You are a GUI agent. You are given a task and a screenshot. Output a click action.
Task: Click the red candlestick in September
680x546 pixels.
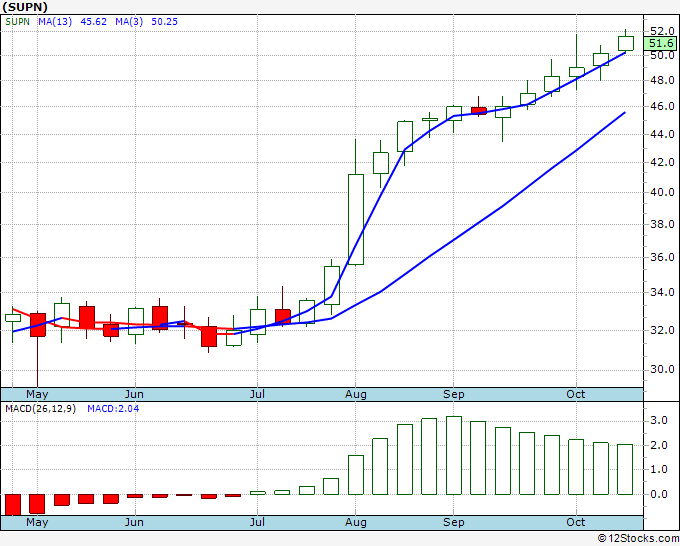click(479, 111)
